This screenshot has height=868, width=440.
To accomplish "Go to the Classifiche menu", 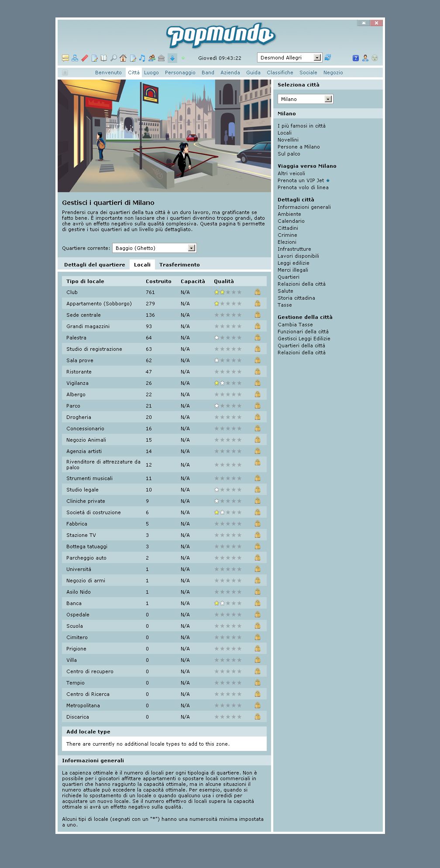I will 280,73.
